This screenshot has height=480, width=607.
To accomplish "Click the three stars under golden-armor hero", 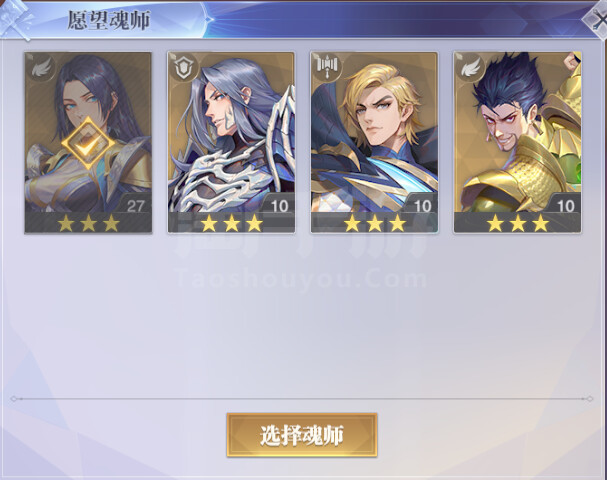I will pos(518,223).
